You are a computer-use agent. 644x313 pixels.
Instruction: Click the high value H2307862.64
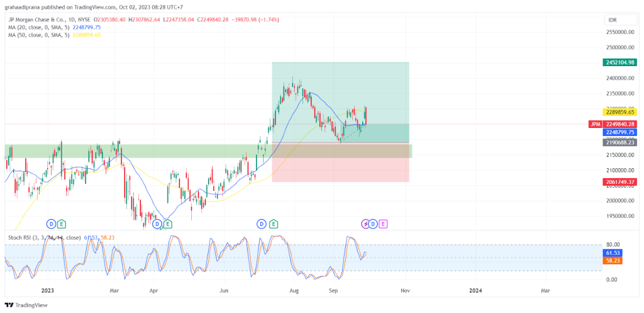coord(144,20)
